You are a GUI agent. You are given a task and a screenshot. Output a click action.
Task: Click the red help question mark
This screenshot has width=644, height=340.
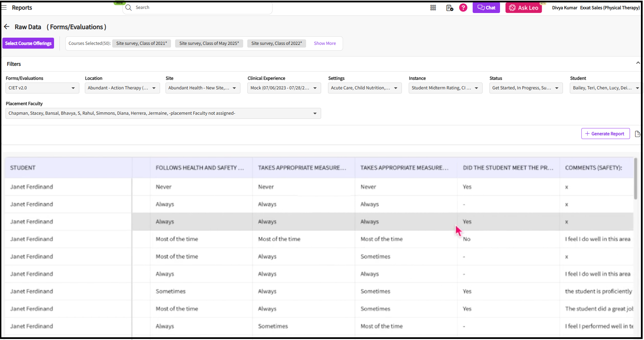[463, 8]
